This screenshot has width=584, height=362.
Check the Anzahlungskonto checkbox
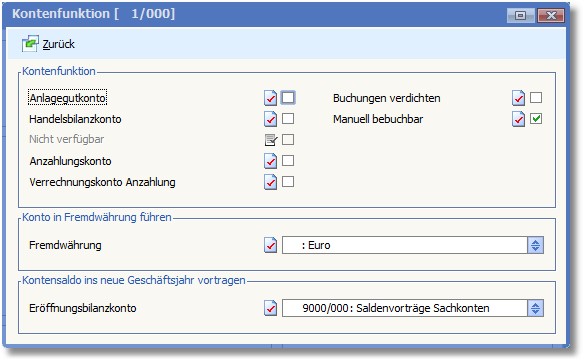click(x=288, y=161)
